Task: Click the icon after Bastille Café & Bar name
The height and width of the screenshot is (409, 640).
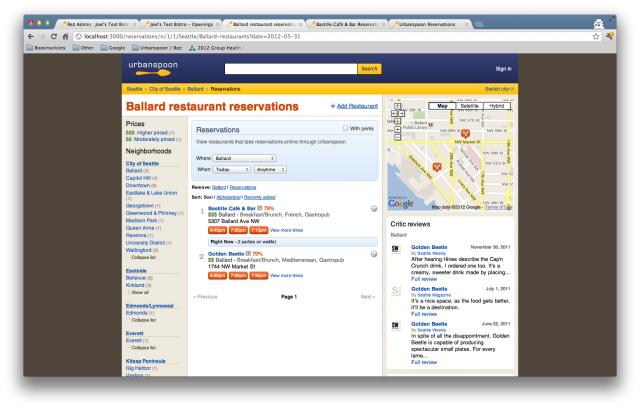Action: pos(259,208)
